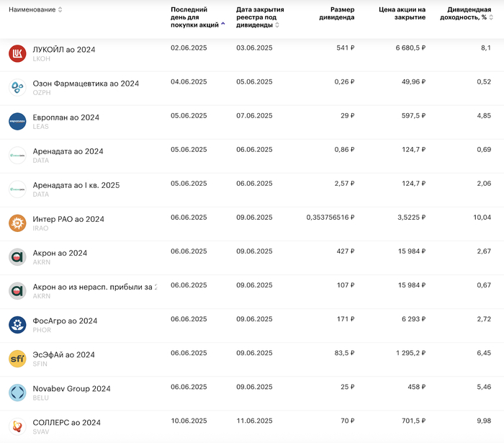Click the SOLLERS logo icon

tap(17, 426)
